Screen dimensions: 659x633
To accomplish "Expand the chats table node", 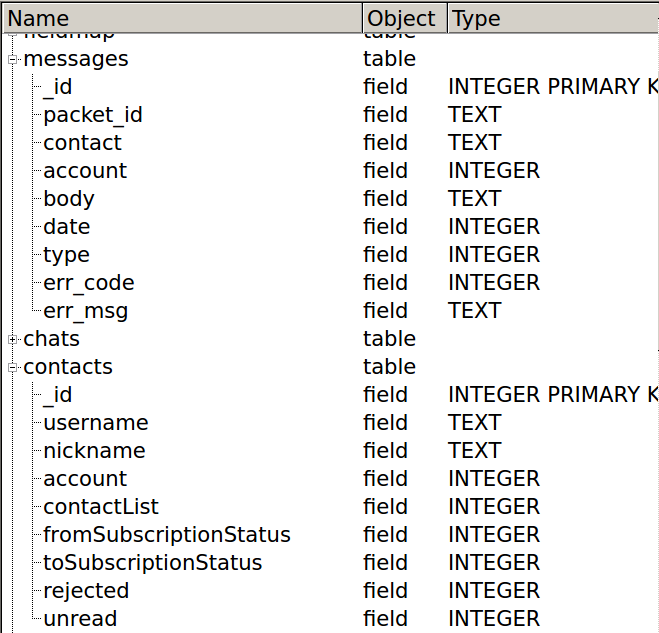I will tap(13, 339).
